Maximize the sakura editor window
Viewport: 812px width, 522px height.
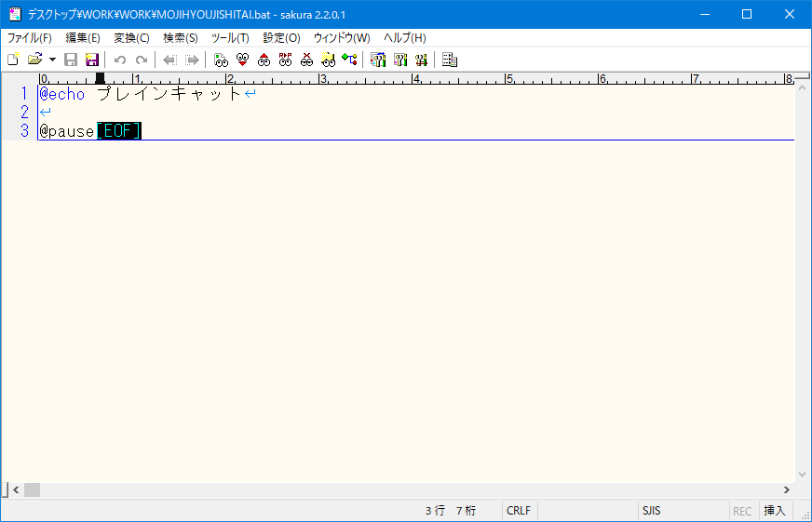click(x=747, y=14)
